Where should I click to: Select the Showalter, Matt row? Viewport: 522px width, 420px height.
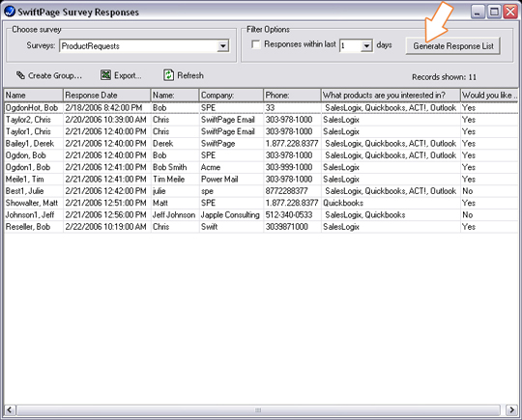point(261,203)
